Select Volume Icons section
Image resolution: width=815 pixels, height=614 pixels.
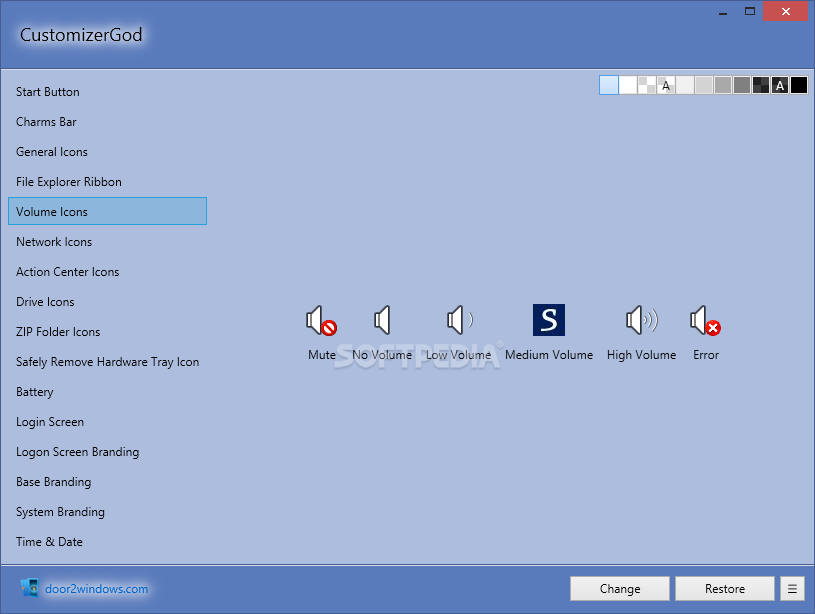point(108,211)
